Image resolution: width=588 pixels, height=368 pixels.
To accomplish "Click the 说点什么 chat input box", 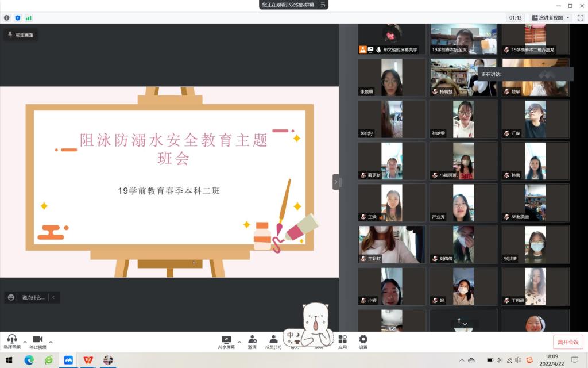I will pyautogui.click(x=33, y=297).
